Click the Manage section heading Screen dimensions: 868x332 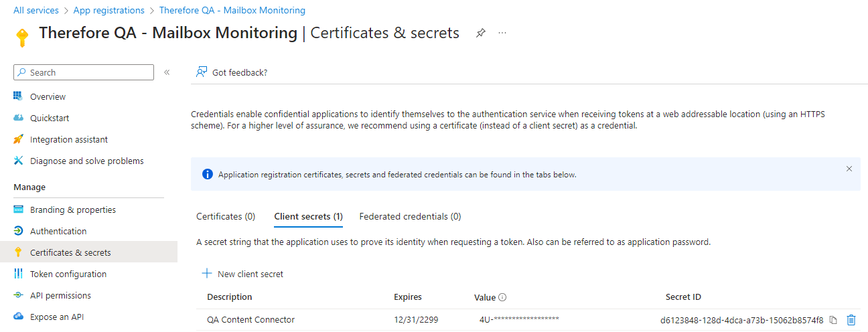(29, 187)
